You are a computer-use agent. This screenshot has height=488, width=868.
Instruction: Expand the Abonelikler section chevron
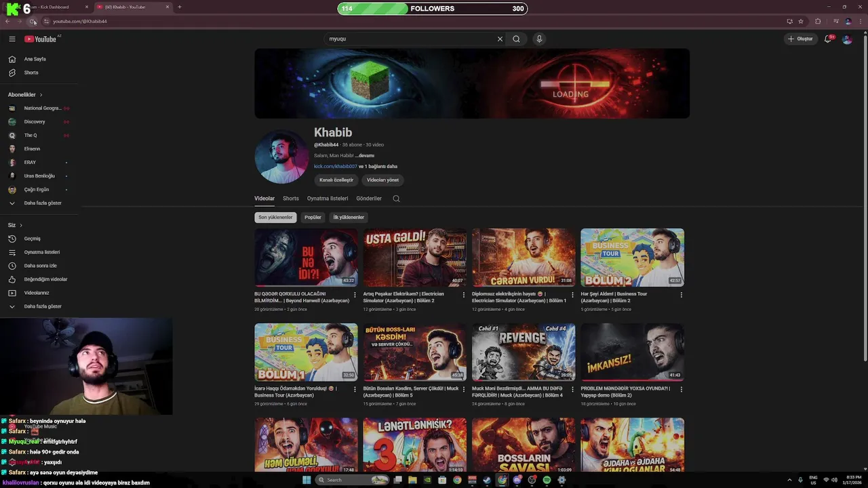click(41, 95)
